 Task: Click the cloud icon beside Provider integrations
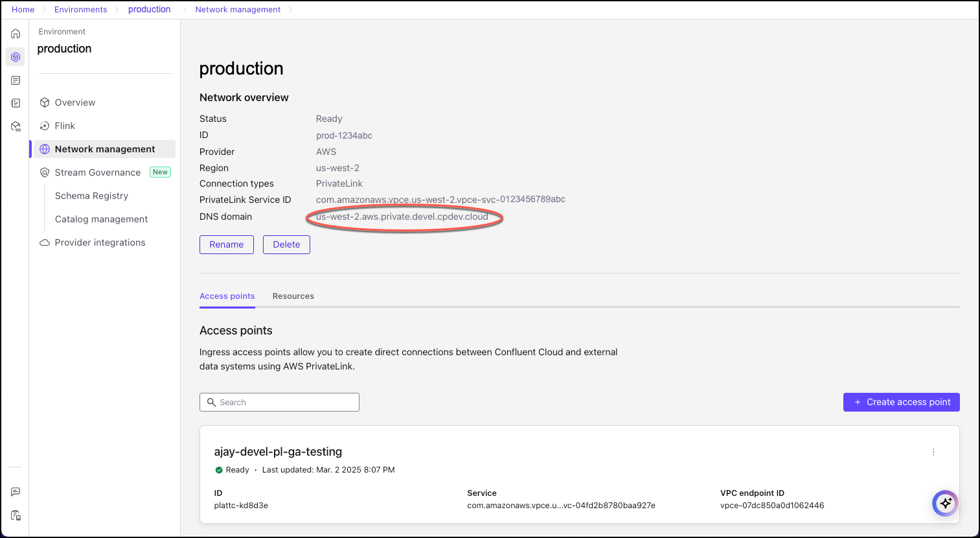43,242
